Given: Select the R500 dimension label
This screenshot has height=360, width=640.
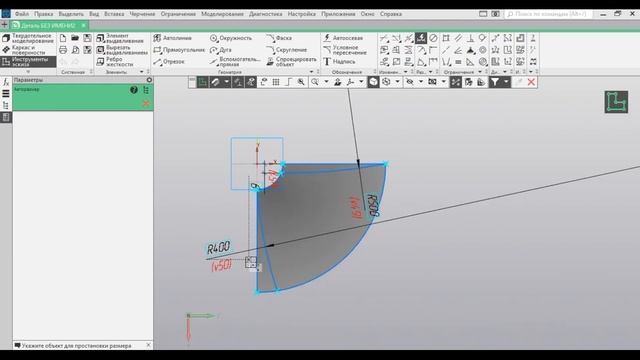Looking at the screenshot, I should [x=373, y=205].
